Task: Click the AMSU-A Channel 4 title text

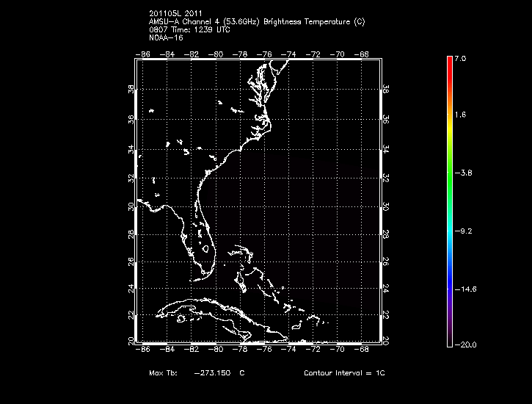Action: (256, 22)
